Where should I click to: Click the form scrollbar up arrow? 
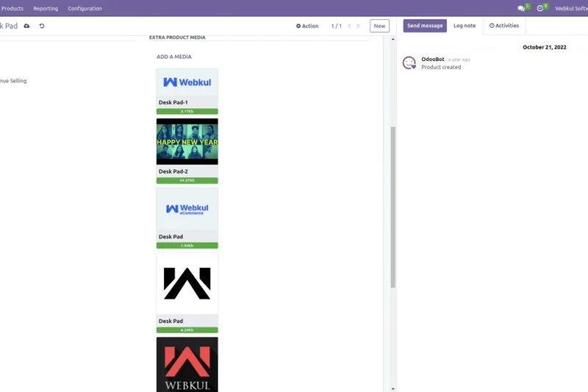click(393, 39)
